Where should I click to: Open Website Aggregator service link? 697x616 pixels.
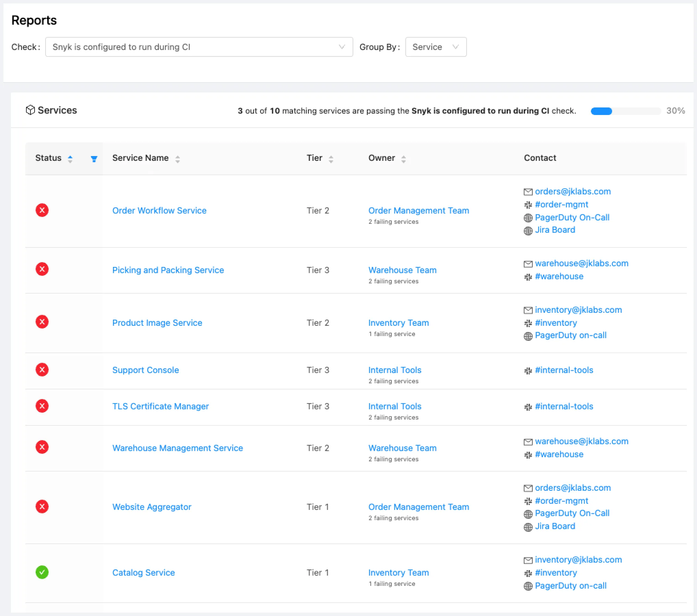152,507
